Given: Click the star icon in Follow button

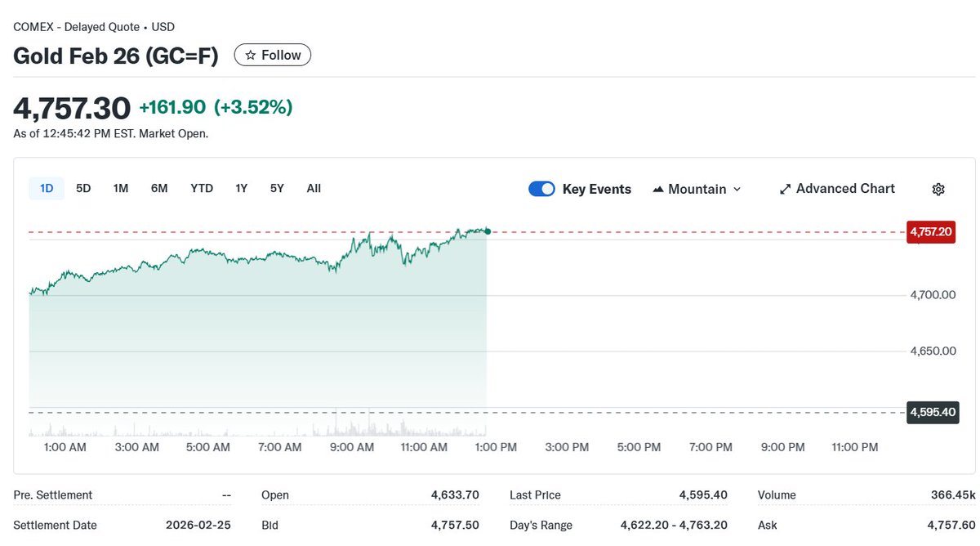Looking at the screenshot, I should [251, 55].
